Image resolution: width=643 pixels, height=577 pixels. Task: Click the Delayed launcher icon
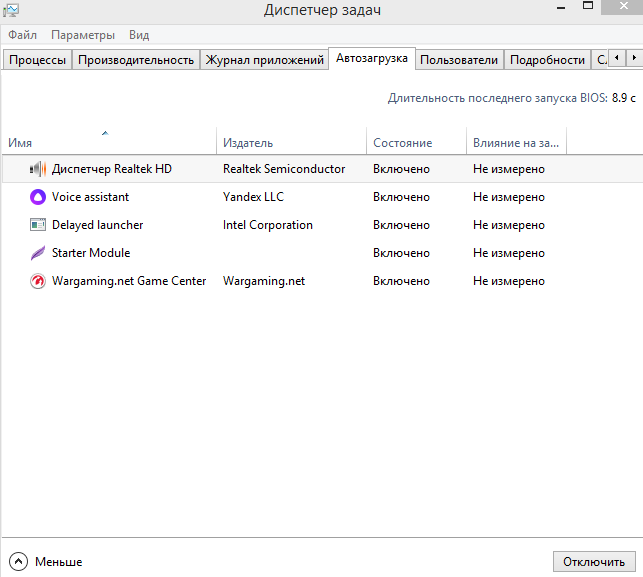38,225
